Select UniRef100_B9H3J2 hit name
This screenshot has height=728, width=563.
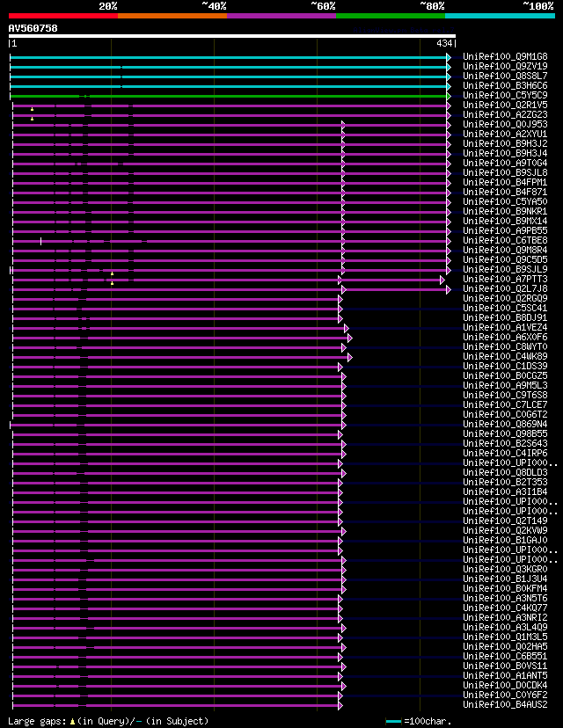click(505, 144)
